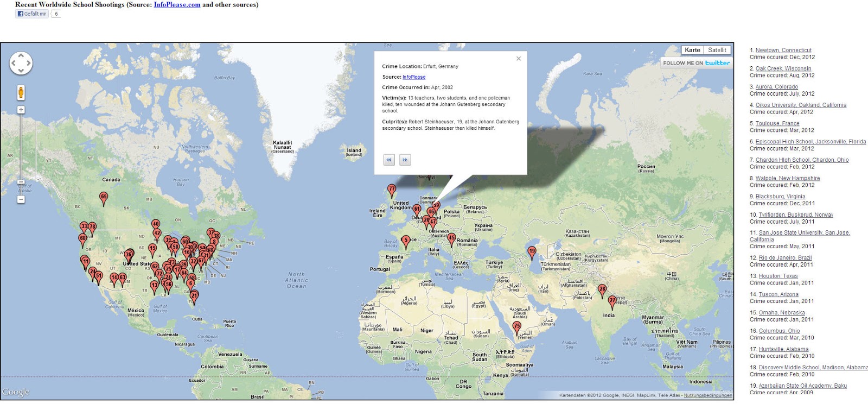Click map marker number 45 near Romania

pos(451,239)
